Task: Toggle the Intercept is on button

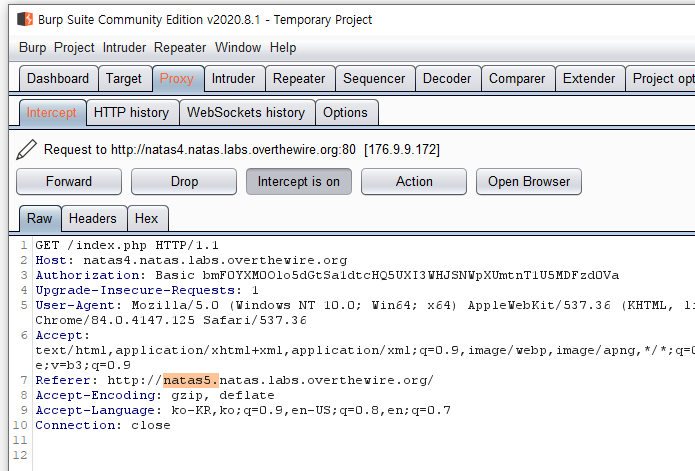Action: coord(299,182)
